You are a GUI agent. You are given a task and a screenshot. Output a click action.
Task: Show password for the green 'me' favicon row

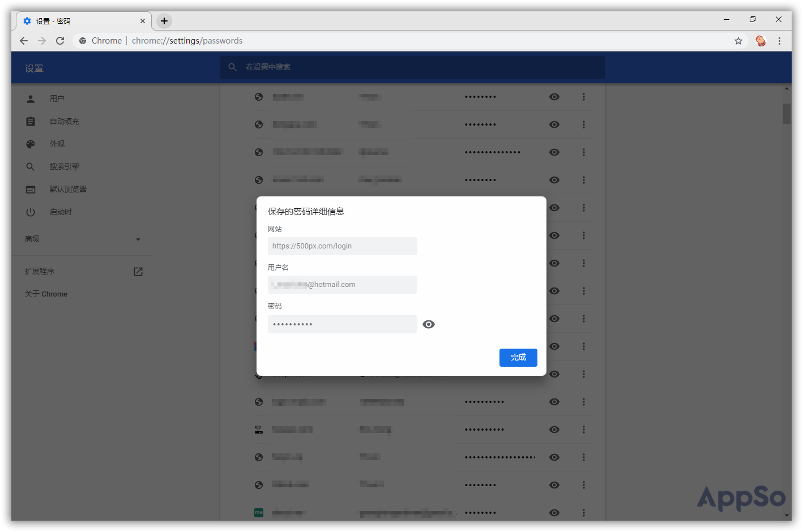pos(554,513)
